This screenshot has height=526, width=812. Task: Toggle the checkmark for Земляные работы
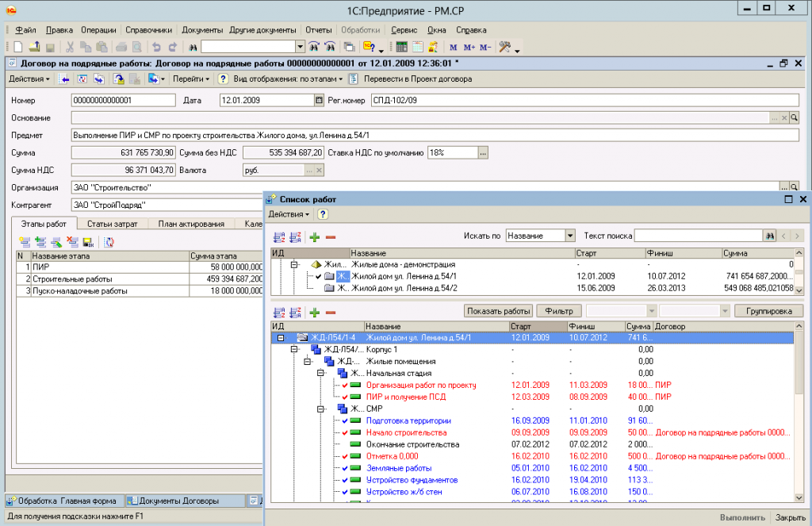[x=345, y=469]
